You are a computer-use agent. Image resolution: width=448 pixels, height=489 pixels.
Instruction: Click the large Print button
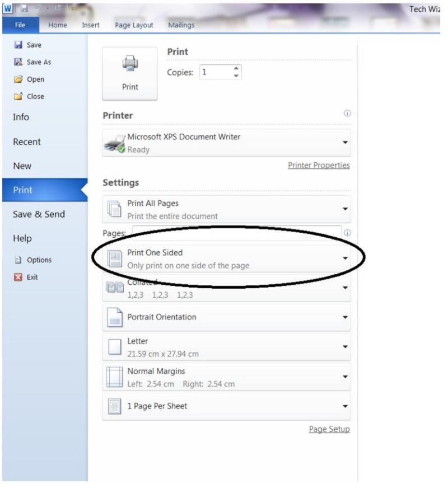(x=130, y=74)
